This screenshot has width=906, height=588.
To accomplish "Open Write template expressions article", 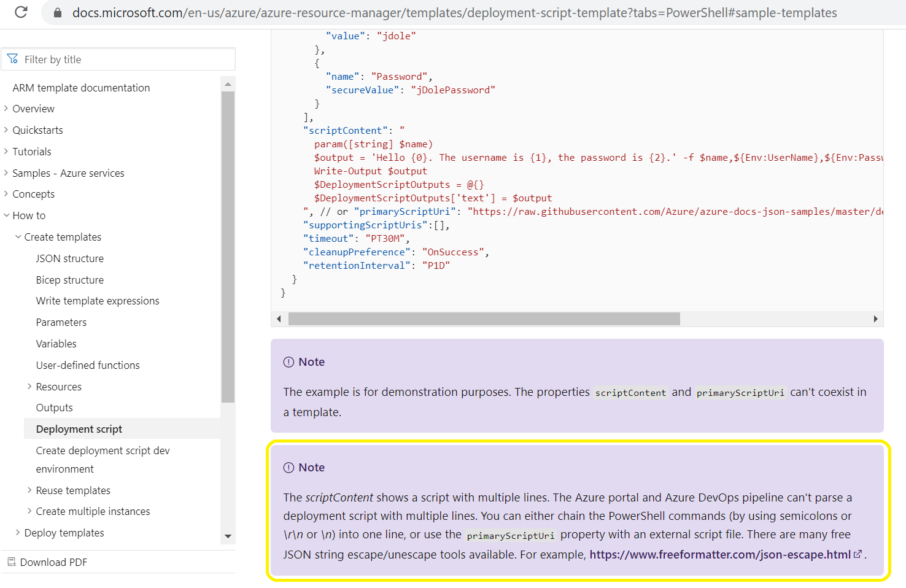I will (x=98, y=301).
